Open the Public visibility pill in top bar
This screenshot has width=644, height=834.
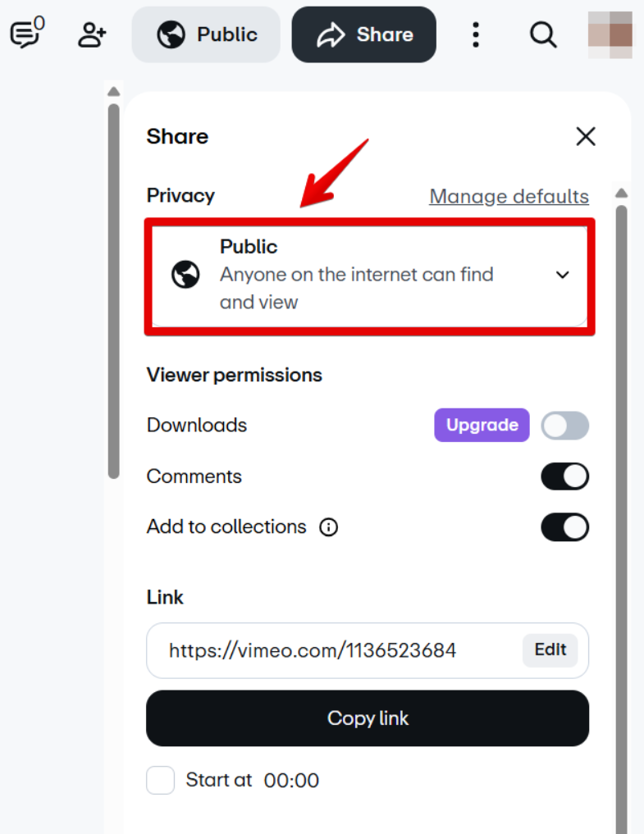click(206, 34)
